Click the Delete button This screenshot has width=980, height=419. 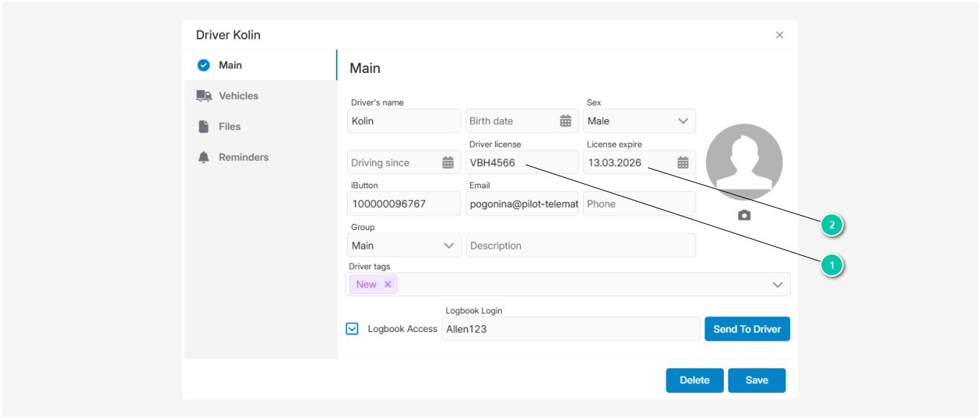point(694,380)
